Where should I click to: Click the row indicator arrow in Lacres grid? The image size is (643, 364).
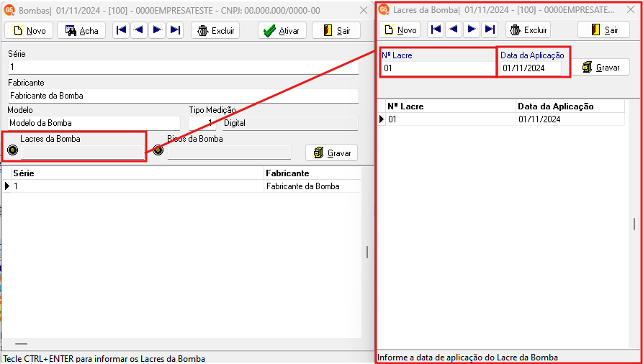point(382,119)
